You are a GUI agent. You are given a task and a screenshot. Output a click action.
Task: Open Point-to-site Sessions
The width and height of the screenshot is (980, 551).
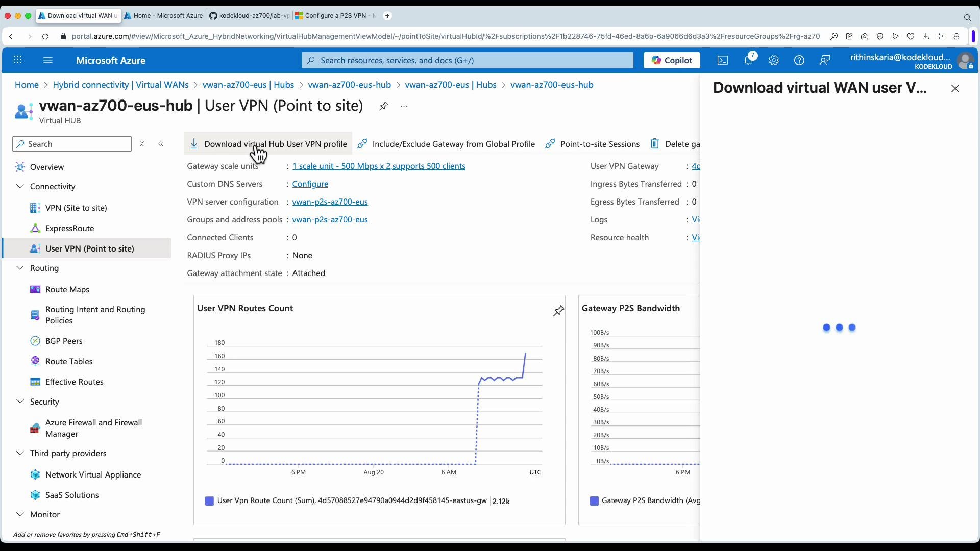click(x=593, y=144)
